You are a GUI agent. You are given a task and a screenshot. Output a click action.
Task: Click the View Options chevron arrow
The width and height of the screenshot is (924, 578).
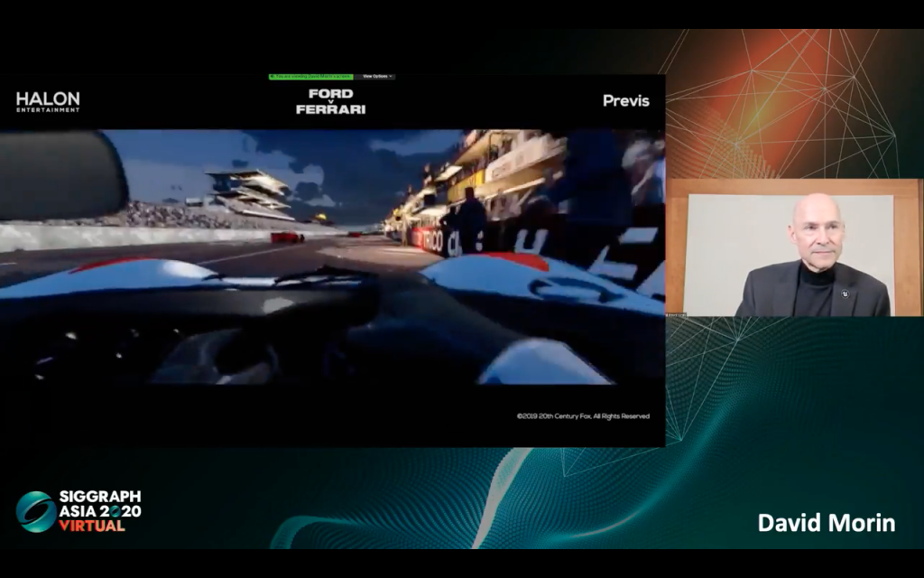[392, 77]
